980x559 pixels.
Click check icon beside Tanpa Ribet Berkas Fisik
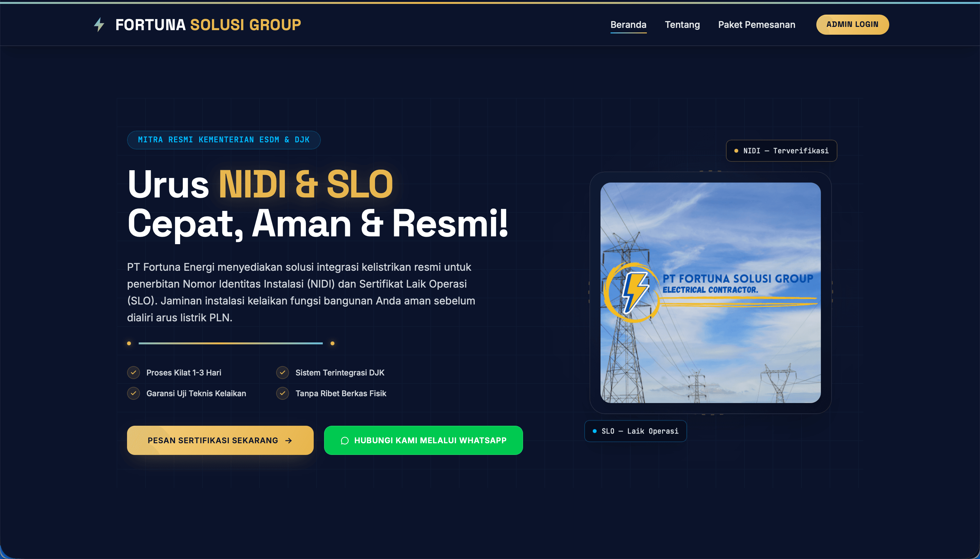tap(282, 393)
